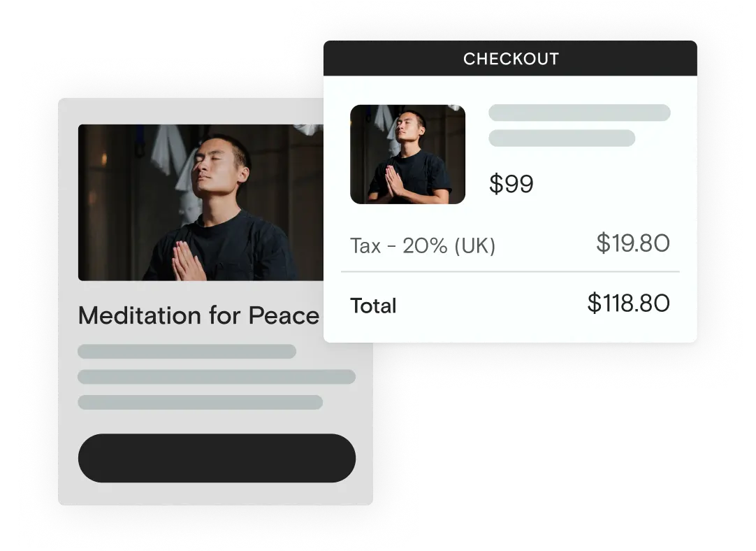The width and height of the screenshot is (756, 551).
Task: Click the first placeholder line in checkout
Action: click(x=579, y=113)
